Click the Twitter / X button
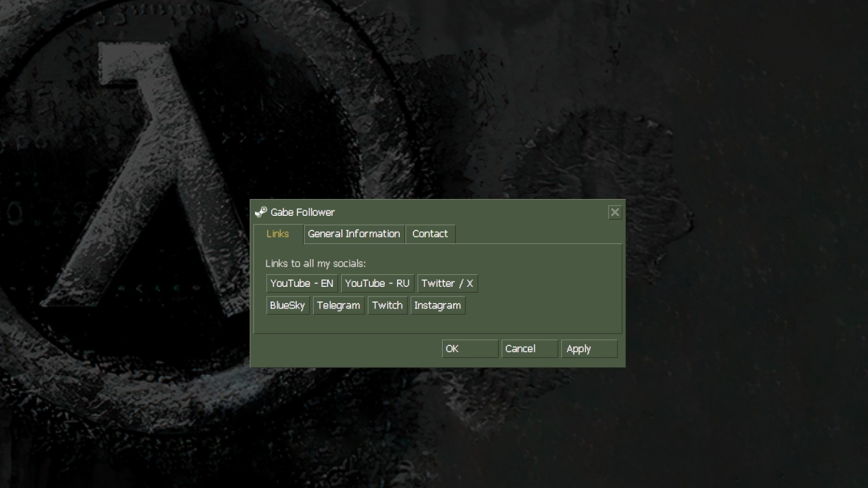Viewport: 868px width, 488px height. (447, 284)
